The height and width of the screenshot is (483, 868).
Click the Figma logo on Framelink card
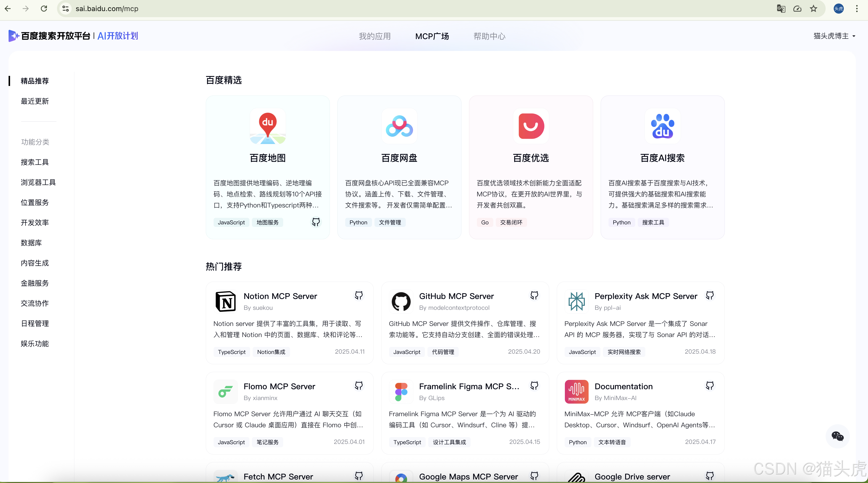(401, 391)
